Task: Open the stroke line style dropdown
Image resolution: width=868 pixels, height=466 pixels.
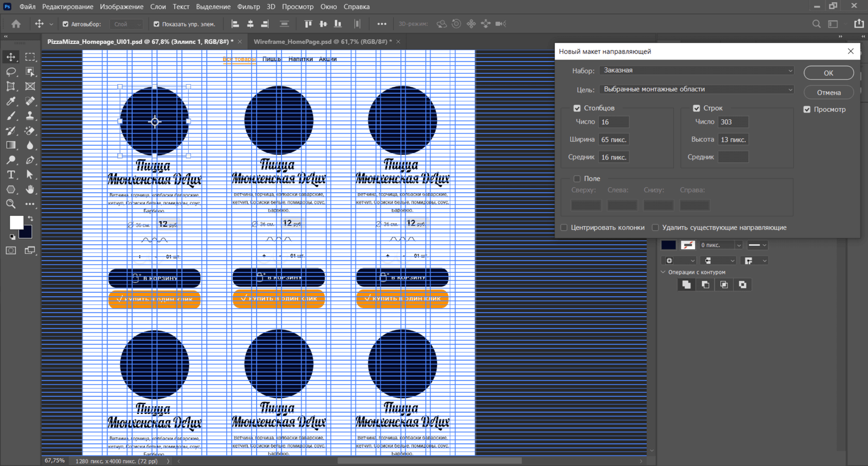Action: 757,245
